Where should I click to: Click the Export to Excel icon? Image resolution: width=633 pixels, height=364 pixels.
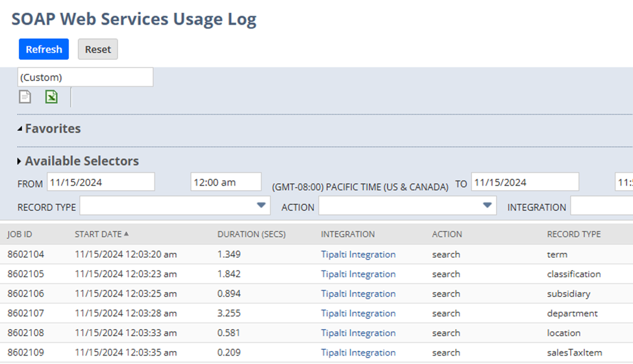click(51, 97)
